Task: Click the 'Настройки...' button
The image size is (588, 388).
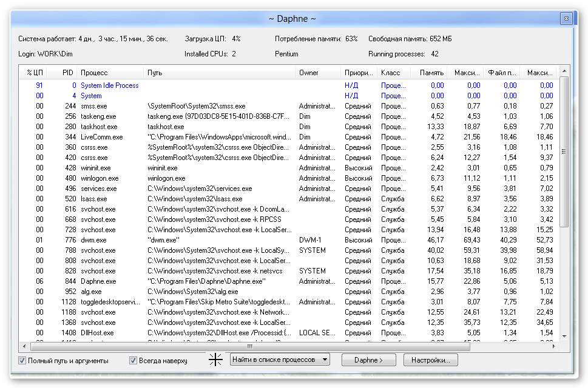Action: pos(430,360)
